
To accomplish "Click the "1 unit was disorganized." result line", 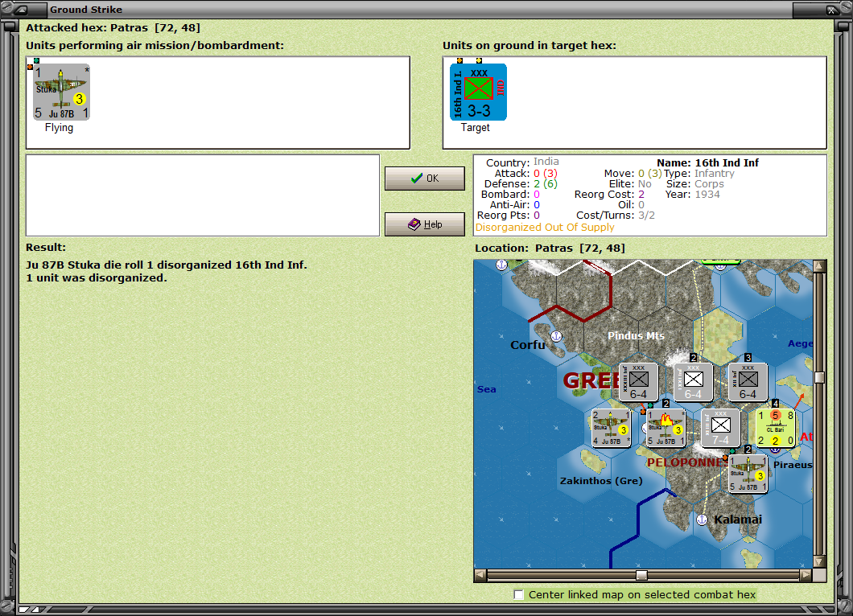I will [x=97, y=277].
